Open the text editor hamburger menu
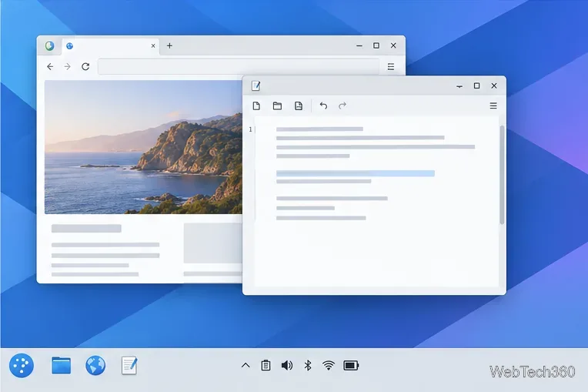 [x=493, y=106]
